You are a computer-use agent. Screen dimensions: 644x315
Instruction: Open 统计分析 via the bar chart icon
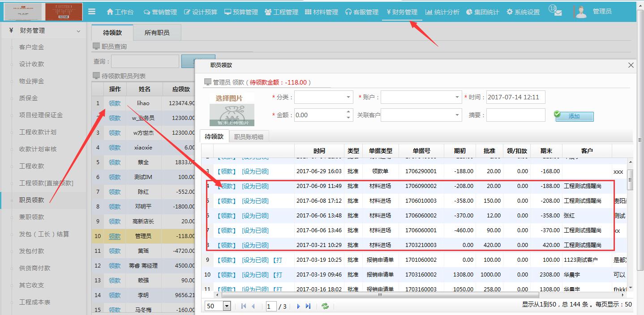[x=429, y=12]
